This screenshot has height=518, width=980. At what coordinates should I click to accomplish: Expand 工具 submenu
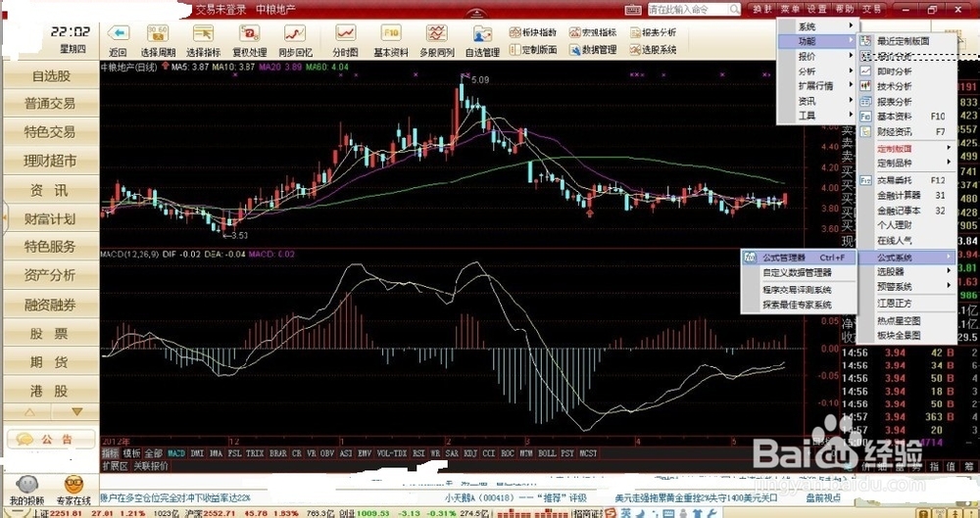click(x=817, y=117)
